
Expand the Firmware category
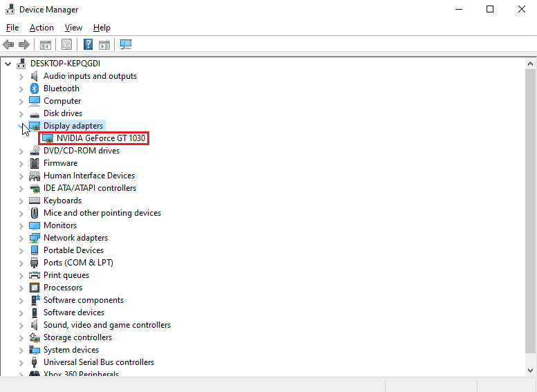(x=21, y=163)
